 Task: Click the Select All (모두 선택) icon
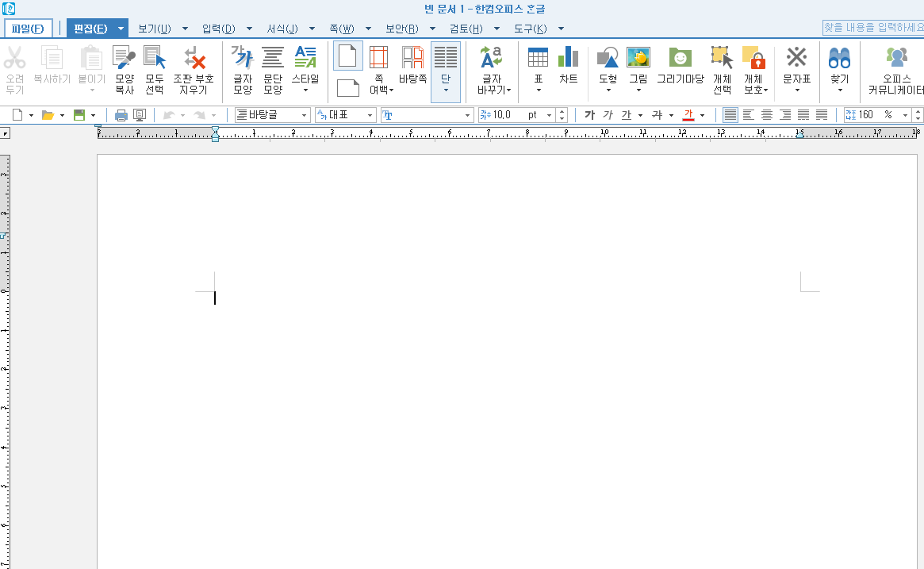pyautogui.click(x=155, y=59)
